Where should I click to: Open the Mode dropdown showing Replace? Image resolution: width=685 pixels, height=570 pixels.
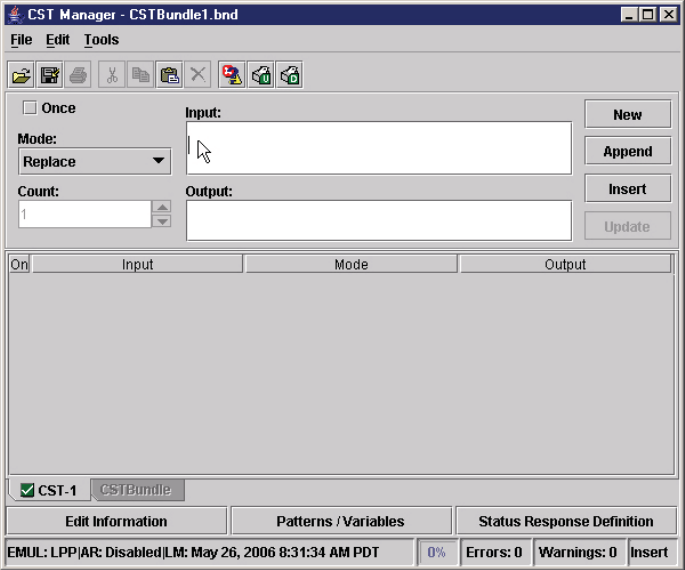(x=94, y=162)
